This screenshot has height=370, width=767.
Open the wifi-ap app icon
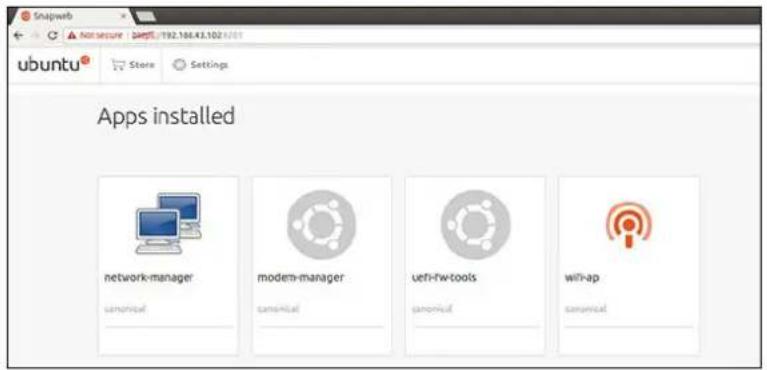coord(629,224)
